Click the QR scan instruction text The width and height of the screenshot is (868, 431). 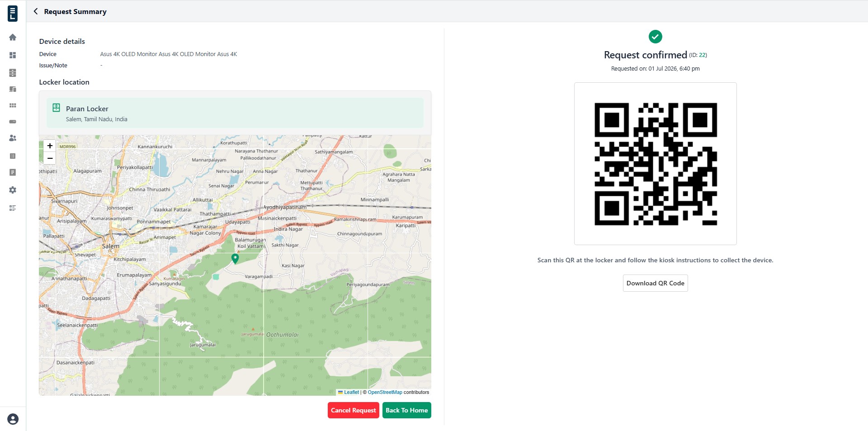tap(656, 260)
